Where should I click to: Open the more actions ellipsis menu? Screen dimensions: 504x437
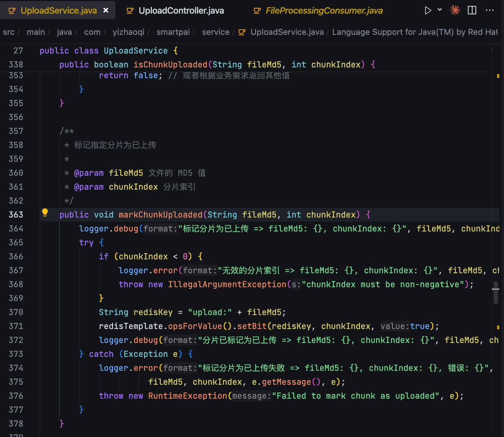pyautogui.click(x=489, y=10)
